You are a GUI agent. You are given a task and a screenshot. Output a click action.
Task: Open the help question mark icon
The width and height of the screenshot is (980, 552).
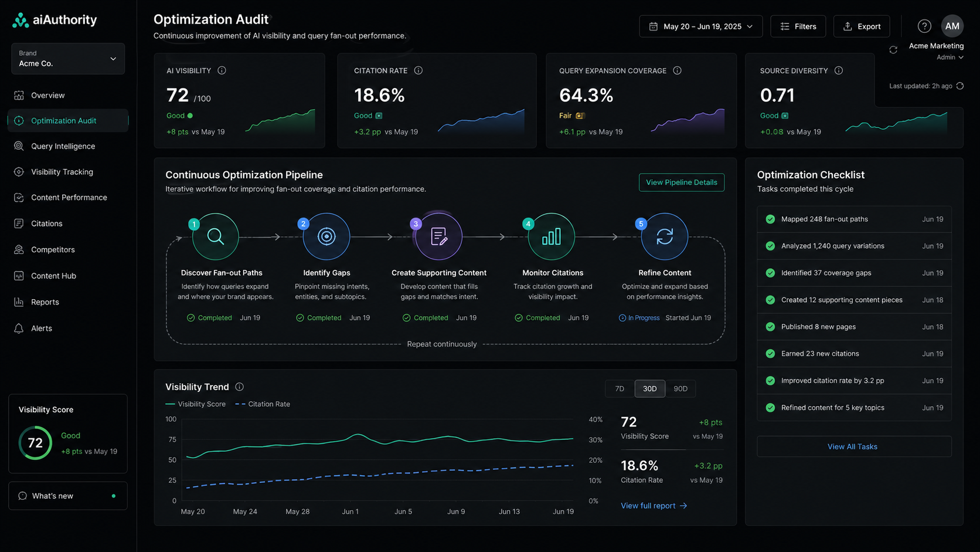(924, 26)
